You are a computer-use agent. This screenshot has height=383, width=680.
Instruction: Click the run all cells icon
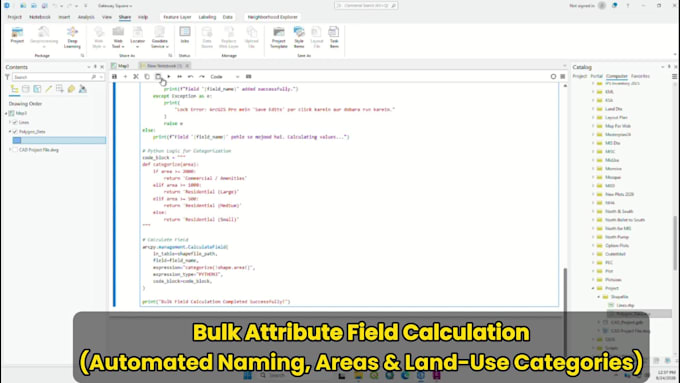click(x=180, y=77)
